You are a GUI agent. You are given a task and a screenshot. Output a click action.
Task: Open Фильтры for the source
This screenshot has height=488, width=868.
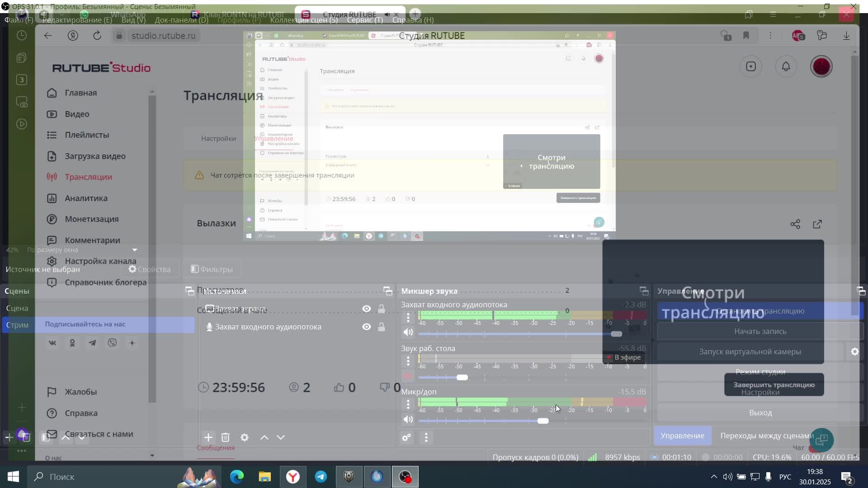[x=212, y=269]
